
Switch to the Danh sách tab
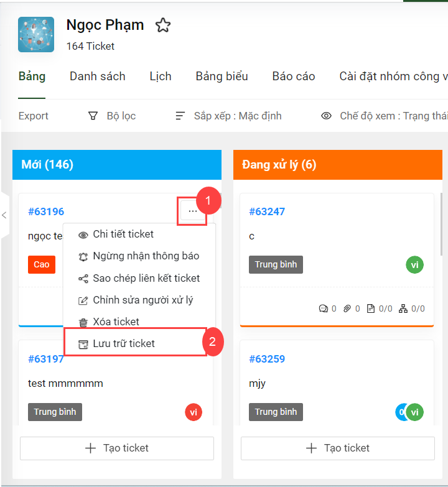coord(98,77)
